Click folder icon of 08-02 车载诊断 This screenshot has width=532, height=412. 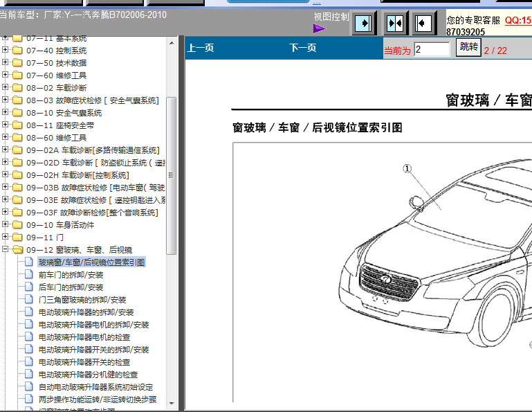pos(17,88)
